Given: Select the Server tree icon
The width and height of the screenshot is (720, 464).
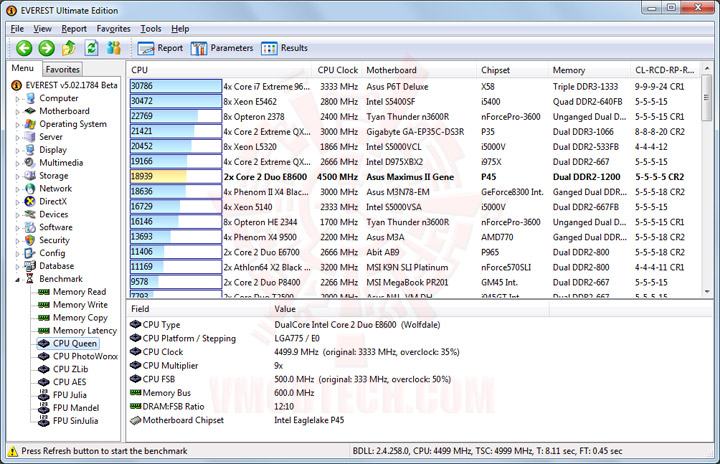Looking at the screenshot, I should coord(30,137).
